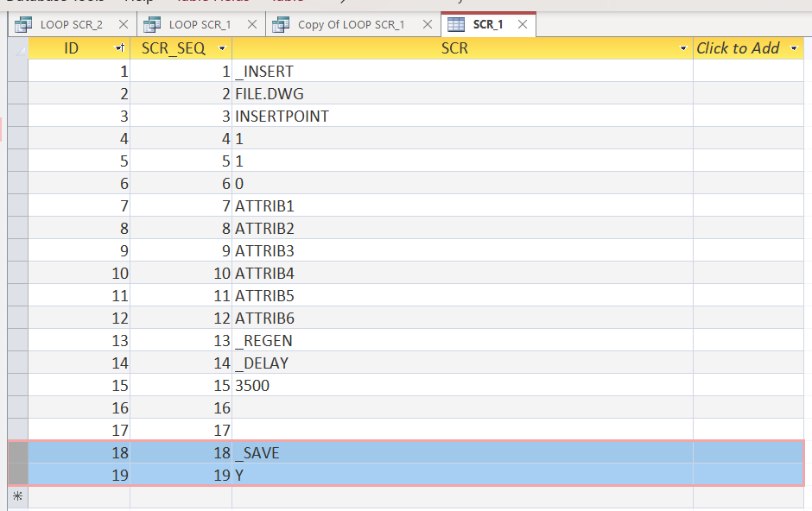Click the empty SCR cell in row 17
This screenshot has height=511, width=812.
coord(462,430)
